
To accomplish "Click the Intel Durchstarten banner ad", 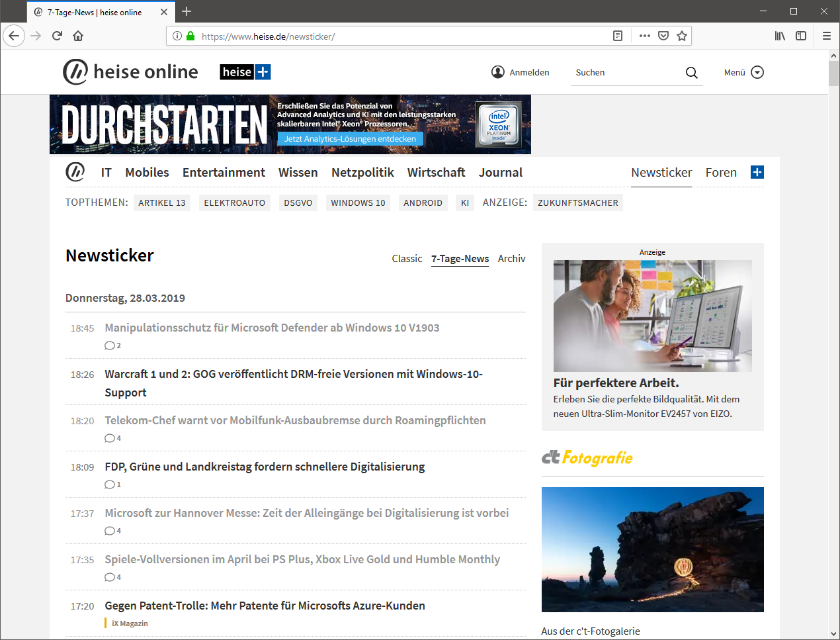I will [290, 124].
